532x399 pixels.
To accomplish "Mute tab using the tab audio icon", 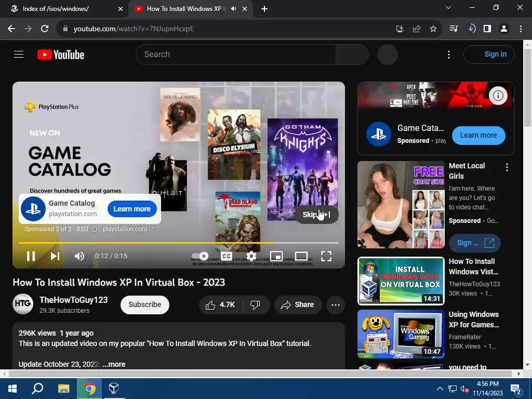I will click(x=233, y=9).
